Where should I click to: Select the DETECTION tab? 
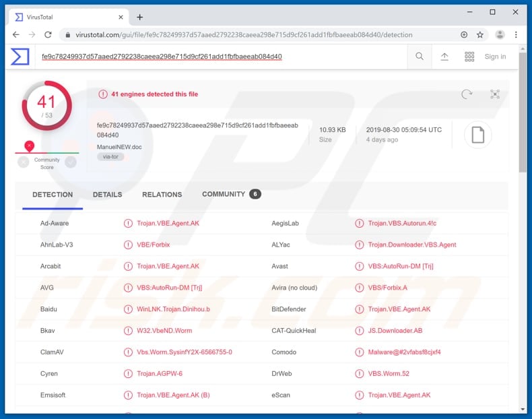[53, 195]
